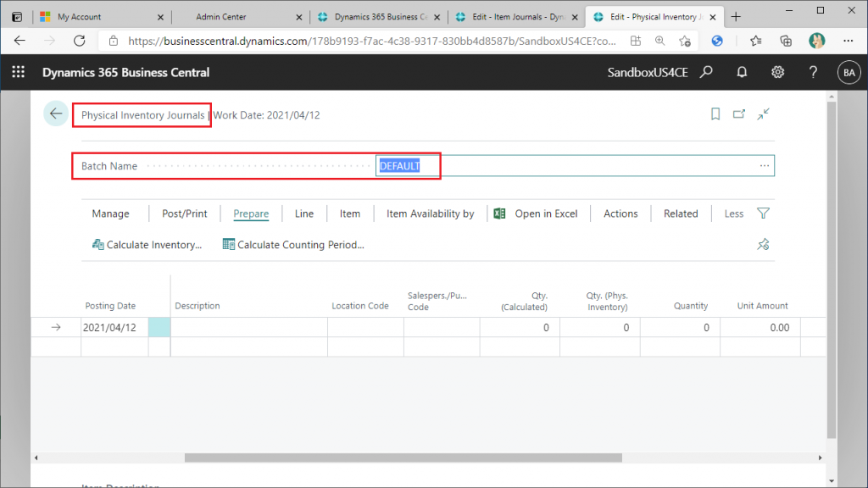Screen dimensions: 868x488
Task: Close the Edit - Item Journals tab
Action: pos(575,17)
